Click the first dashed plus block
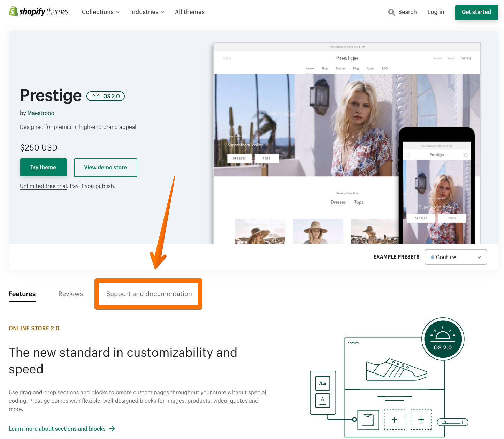This screenshot has width=504, height=439. [395, 420]
